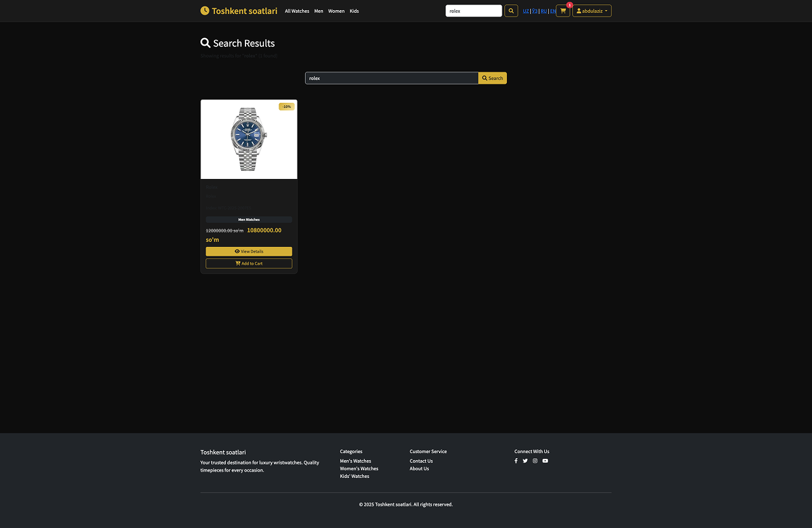
Task: Click View Details on Rolex card
Action: tap(249, 251)
